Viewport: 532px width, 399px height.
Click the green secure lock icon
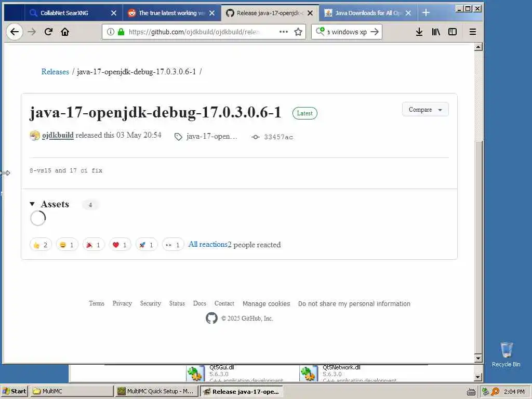[121, 32]
